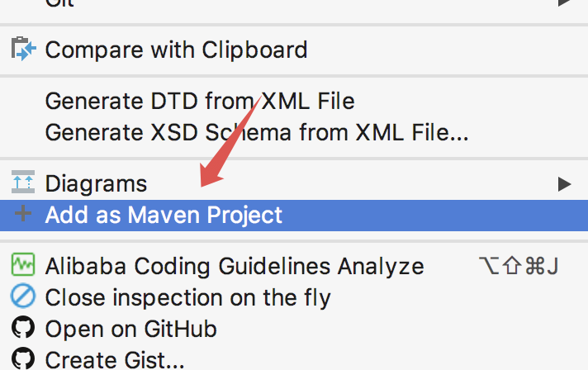Image resolution: width=588 pixels, height=370 pixels.
Task: Expand the Git submenu arrow
Action: click(x=564, y=2)
